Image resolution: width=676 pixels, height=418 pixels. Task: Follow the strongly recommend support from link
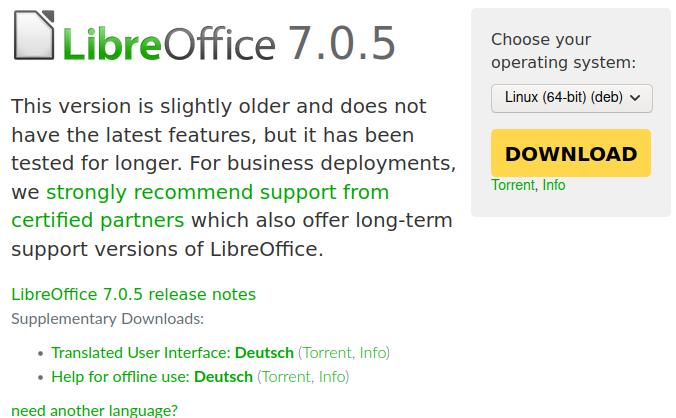pyautogui.click(x=217, y=192)
